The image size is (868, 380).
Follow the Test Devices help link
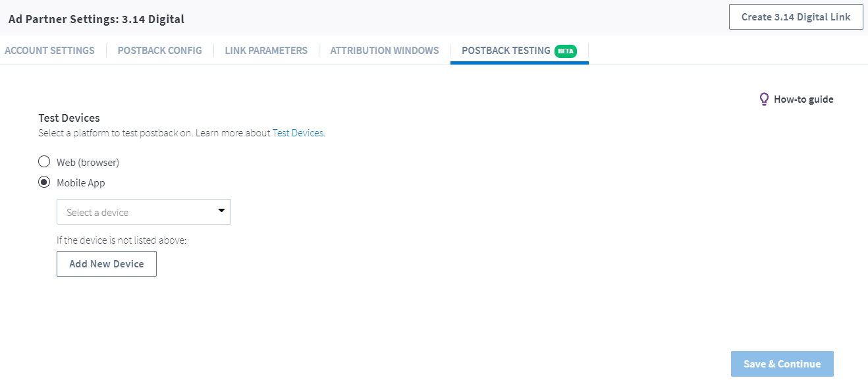(x=298, y=132)
